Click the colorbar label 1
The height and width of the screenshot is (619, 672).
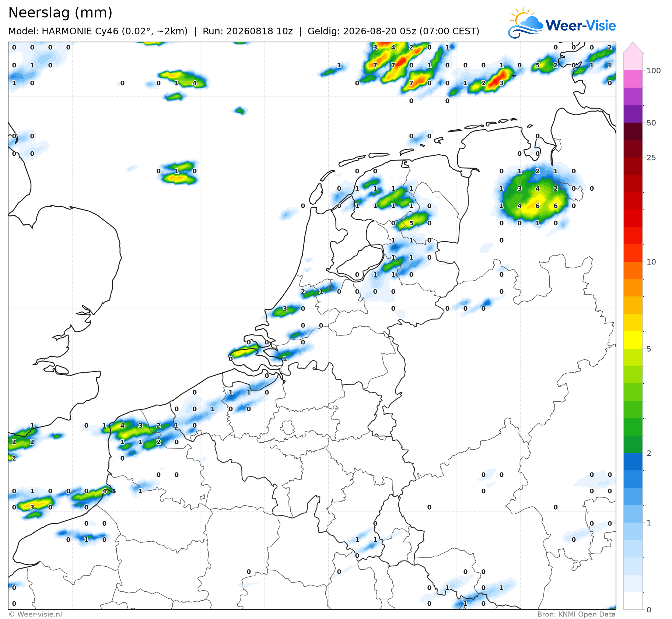649,523
